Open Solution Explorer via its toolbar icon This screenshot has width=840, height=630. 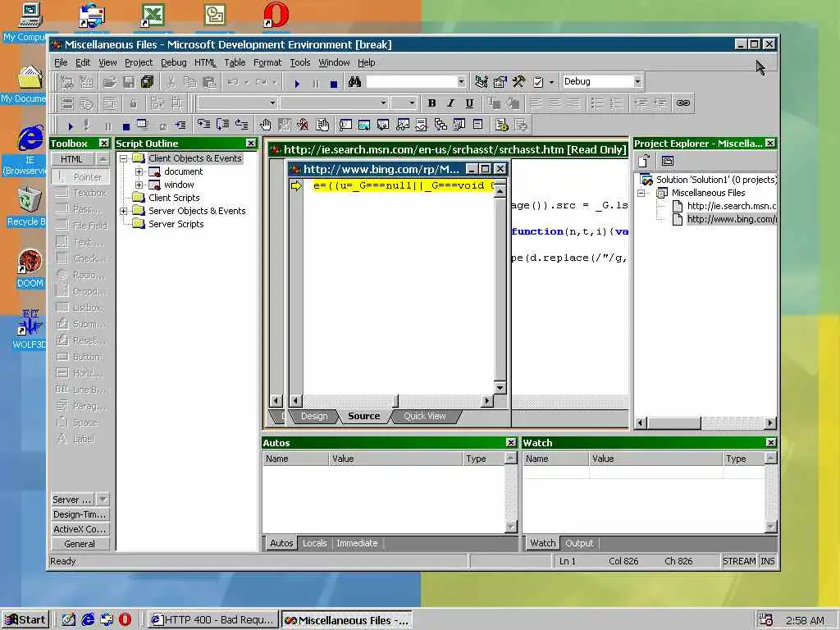coord(481,82)
